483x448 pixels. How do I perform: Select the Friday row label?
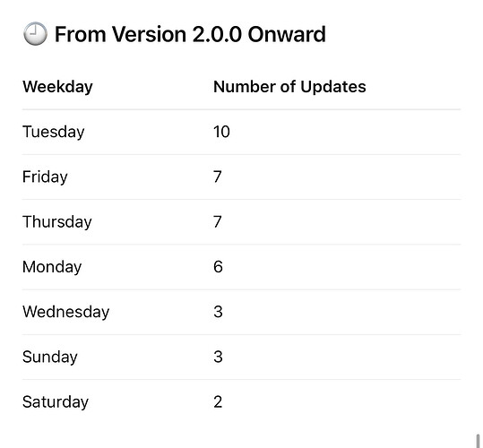point(45,177)
